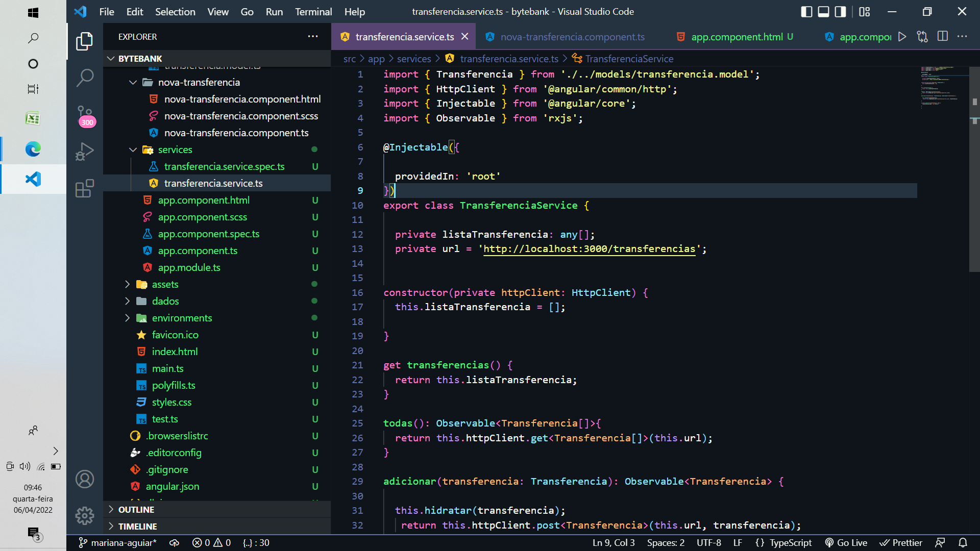Click the Open Changes compare icon
Screen dimensions: 980x551
coord(922,37)
